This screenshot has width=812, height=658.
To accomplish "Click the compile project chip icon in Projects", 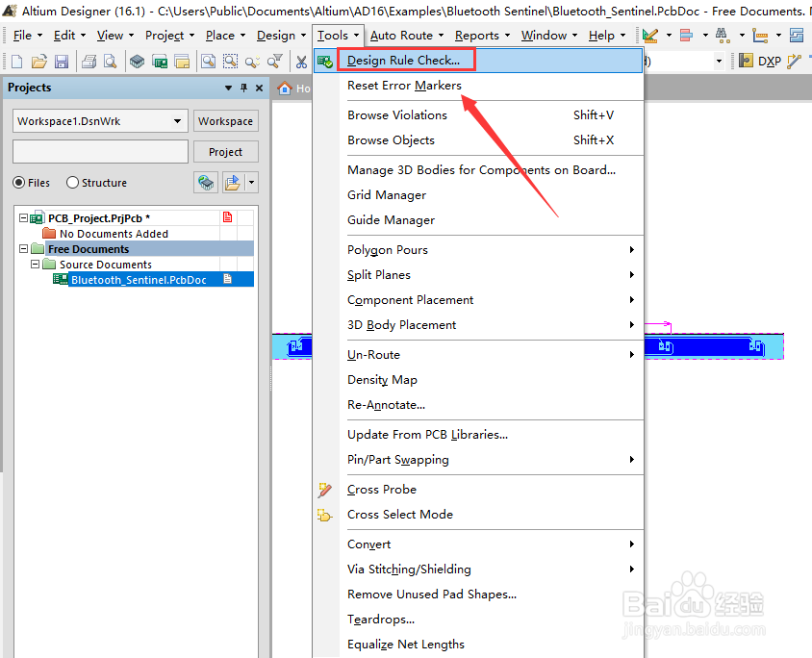I will (x=206, y=182).
